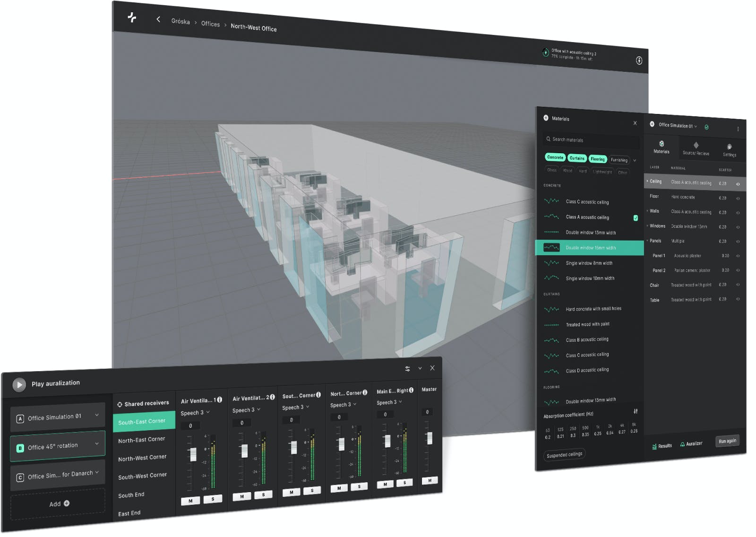Mute the Air Ventilation 1 channel
This screenshot has width=756, height=537.
(x=190, y=501)
